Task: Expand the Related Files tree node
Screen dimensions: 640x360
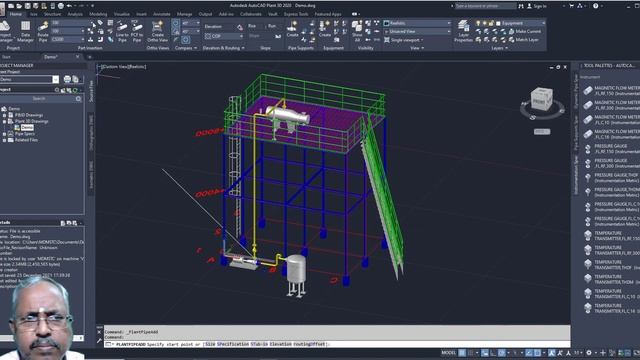Action: pos(4,140)
